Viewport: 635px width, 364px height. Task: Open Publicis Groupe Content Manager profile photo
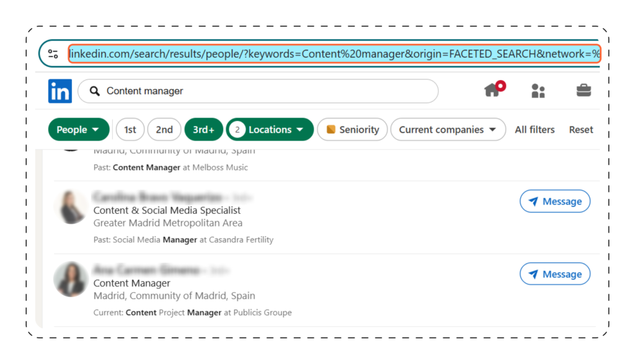(71, 280)
